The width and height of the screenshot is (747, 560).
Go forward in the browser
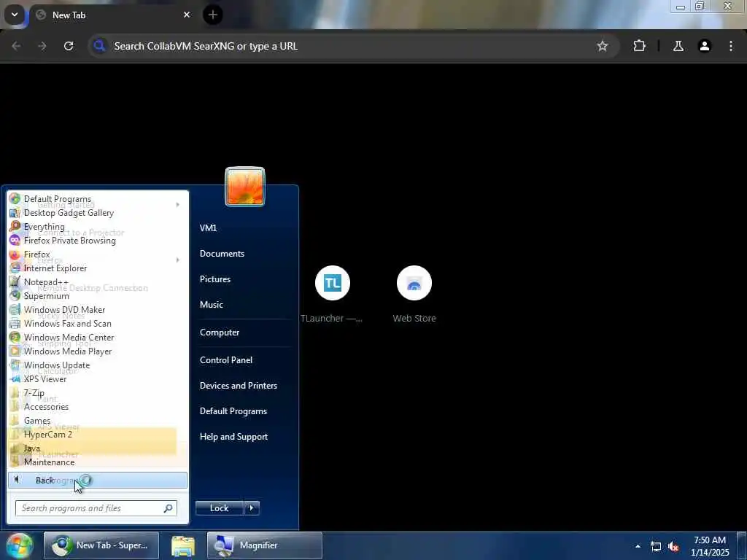(x=42, y=46)
